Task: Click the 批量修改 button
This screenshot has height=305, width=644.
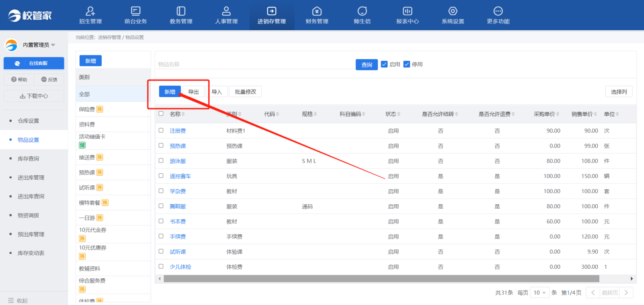Action: pos(246,91)
